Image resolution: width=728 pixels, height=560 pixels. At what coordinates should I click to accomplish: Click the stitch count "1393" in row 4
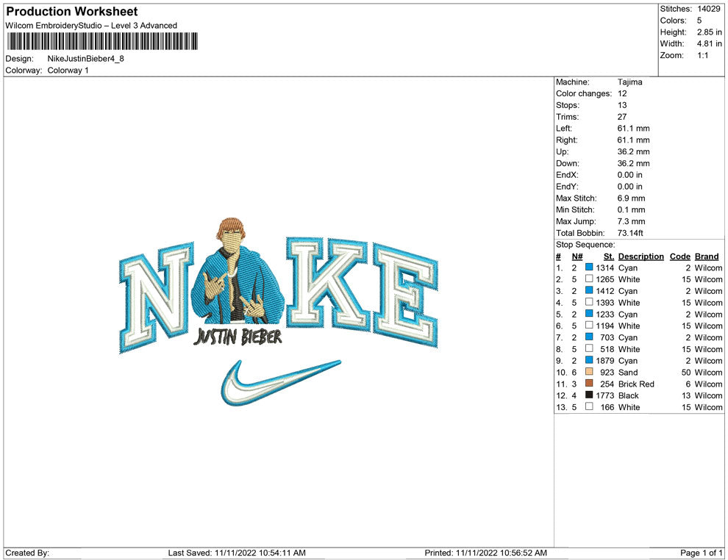(605, 303)
